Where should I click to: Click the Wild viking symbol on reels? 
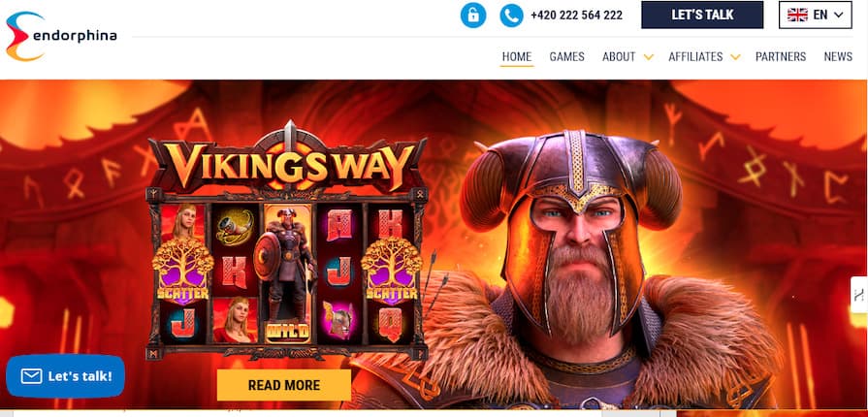click(x=287, y=273)
